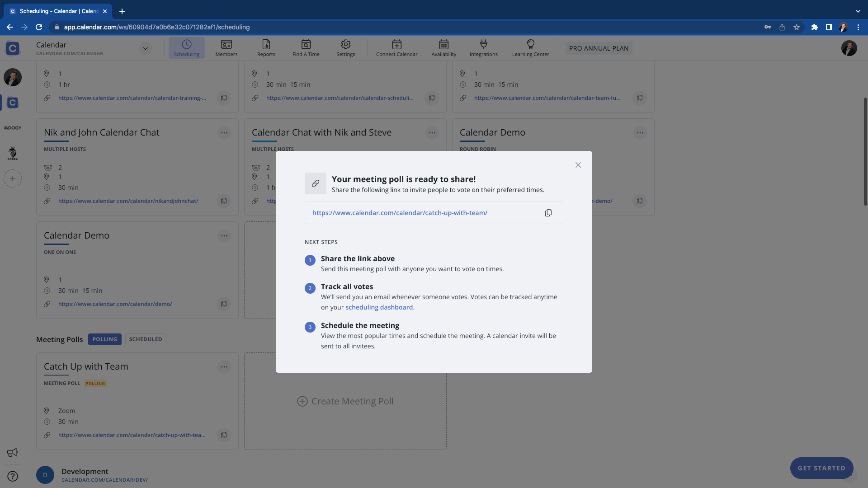This screenshot has height=488, width=868.
Task: Copy the catch-up-with-team poll link in dialog
Action: pos(548,213)
